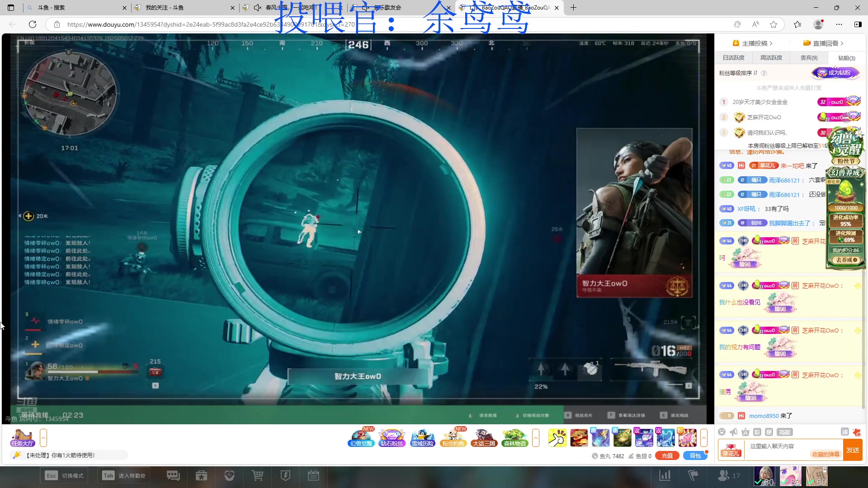Expand the arrow next to 任务大厅
The width and height of the screenshot is (868, 488).
point(43,438)
